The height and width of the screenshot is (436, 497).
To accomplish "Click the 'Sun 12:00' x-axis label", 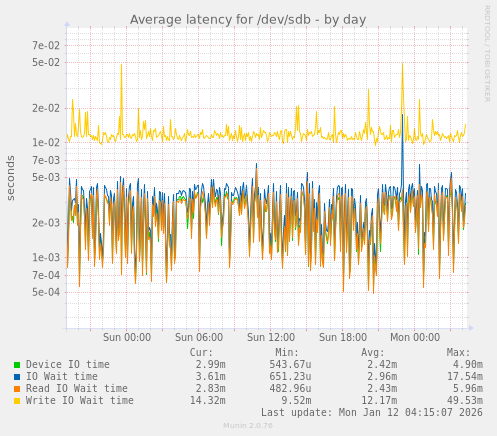I will pyautogui.click(x=271, y=337).
